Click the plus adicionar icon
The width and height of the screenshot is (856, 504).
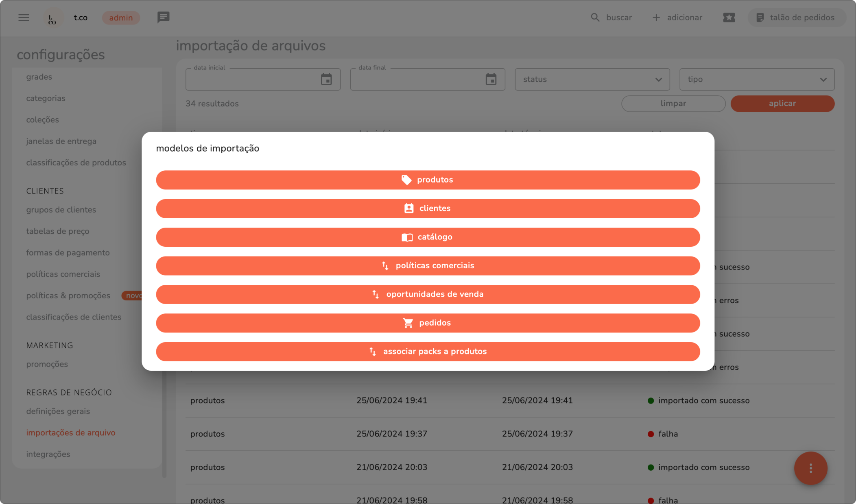656,17
